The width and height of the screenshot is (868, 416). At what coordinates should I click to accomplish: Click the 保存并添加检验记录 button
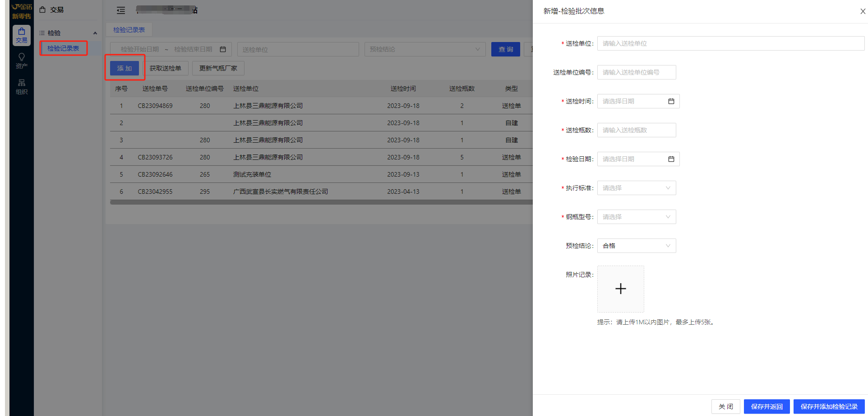click(829, 407)
